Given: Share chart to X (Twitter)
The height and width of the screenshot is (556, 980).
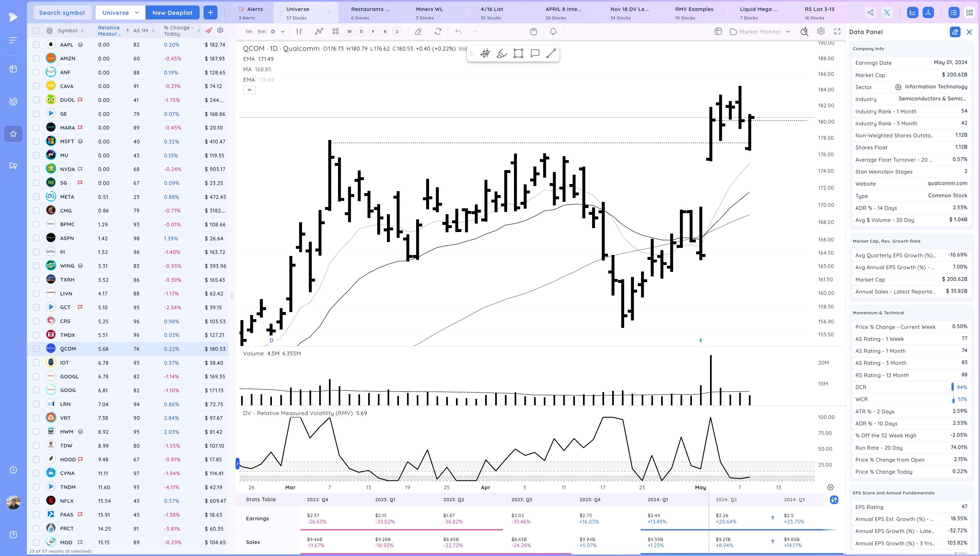Looking at the screenshot, I should [887, 13].
